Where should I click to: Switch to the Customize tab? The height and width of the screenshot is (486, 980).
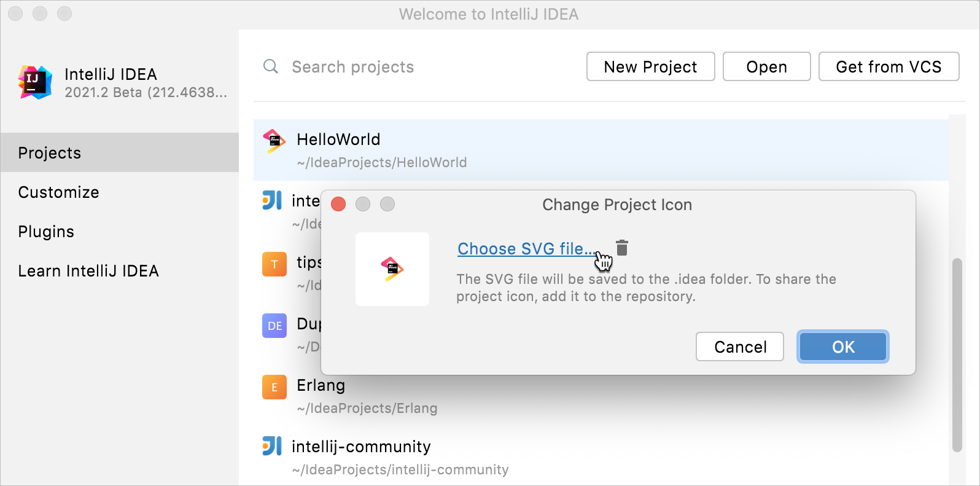click(x=120, y=192)
